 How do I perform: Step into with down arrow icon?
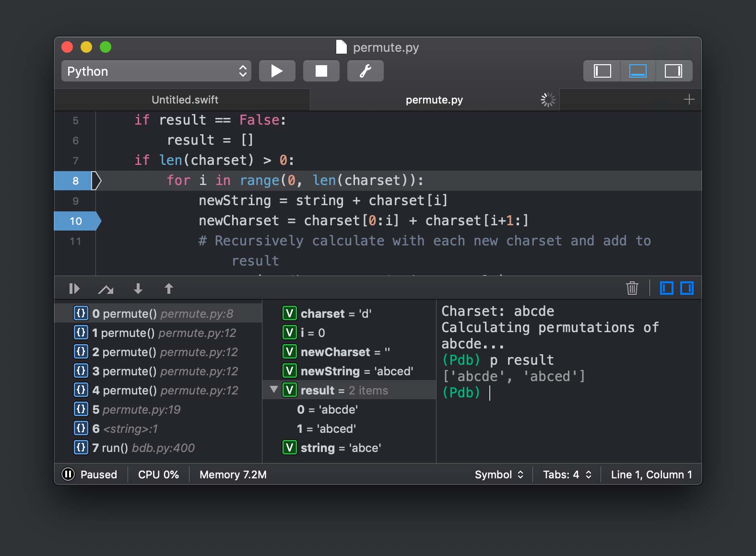[x=138, y=289]
